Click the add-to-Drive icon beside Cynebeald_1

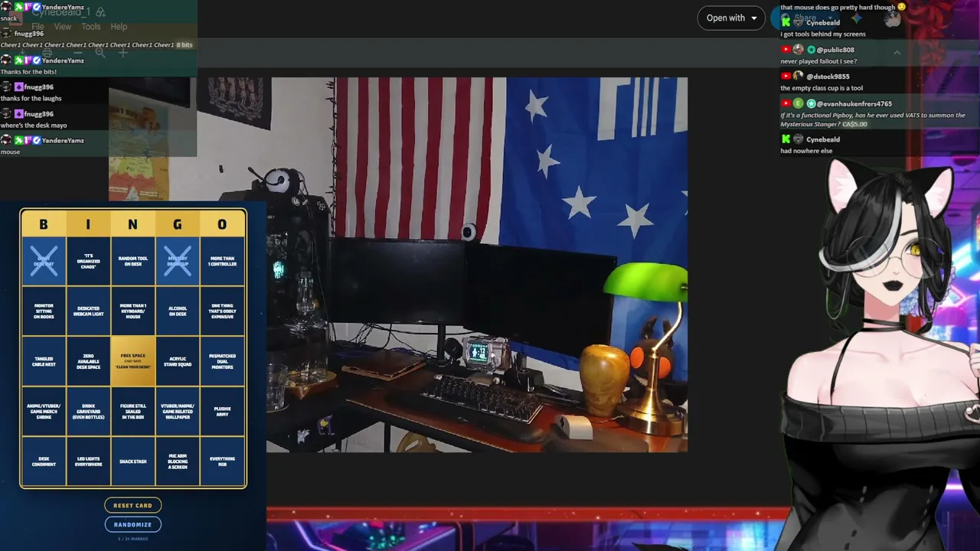pos(100,12)
